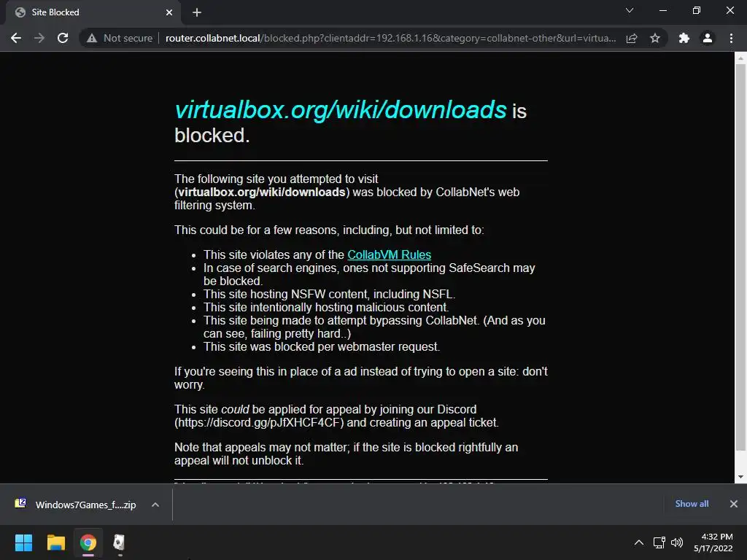The width and height of the screenshot is (747, 560).
Task: Click bold virtualbox.org/wiki/downloads text in paragraph
Action: (x=262, y=192)
